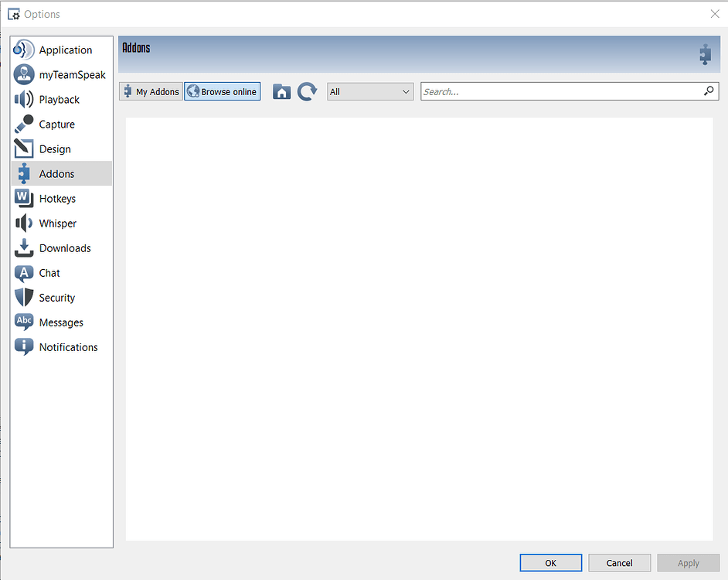Click the puzzle piece icon in header
This screenshot has width=728, height=580.
pyautogui.click(x=704, y=54)
